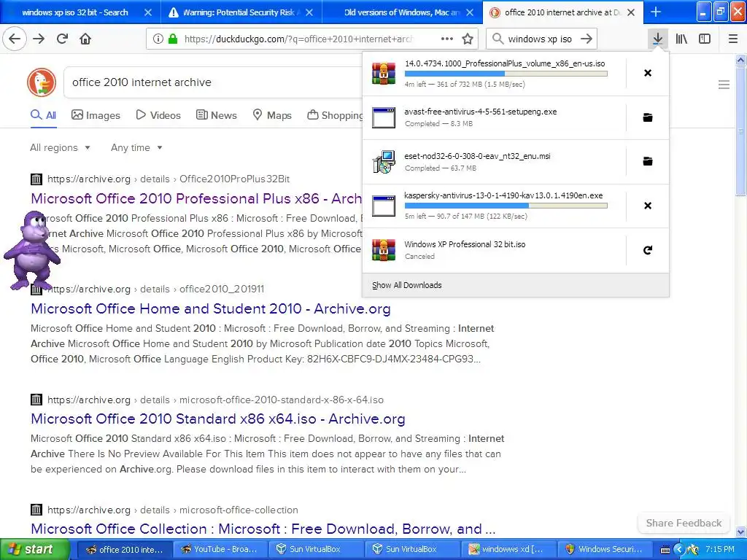
Task: Submit the 'windows xp iso' search arrow
Action: (587, 39)
